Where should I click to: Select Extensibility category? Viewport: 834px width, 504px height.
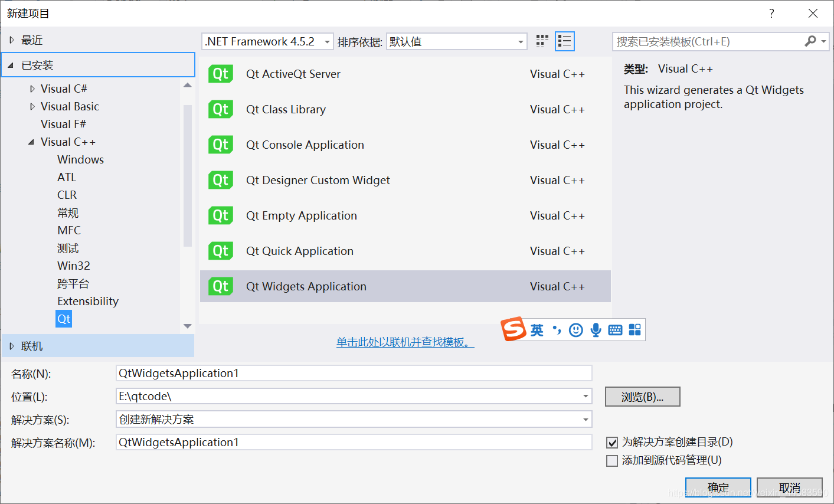coord(88,301)
